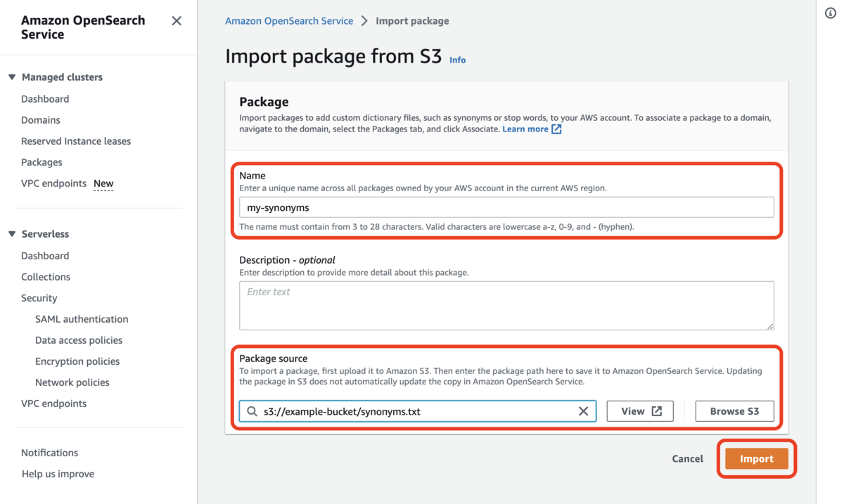The image size is (844, 504).
Task: Click the Name input with my-synonyms
Action: (x=506, y=207)
